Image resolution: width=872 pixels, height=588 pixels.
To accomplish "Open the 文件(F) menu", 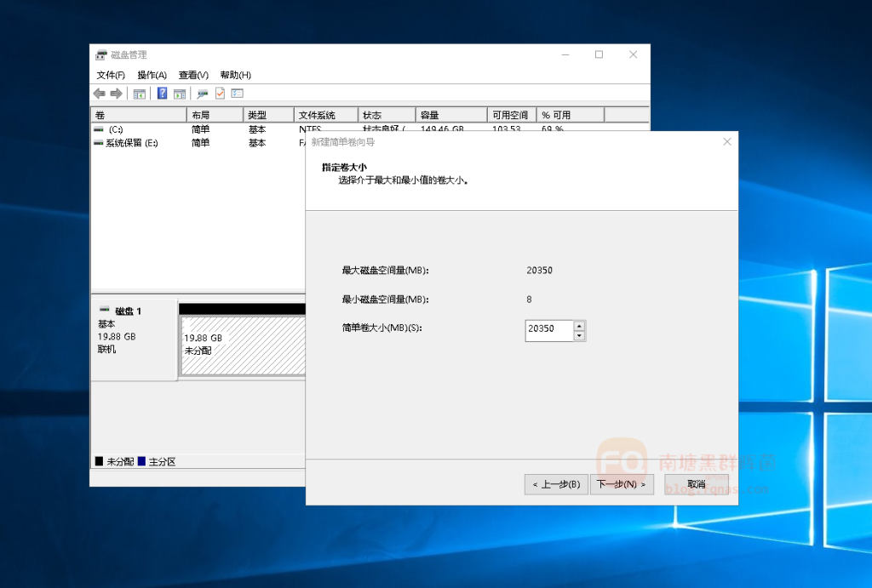I will point(111,75).
